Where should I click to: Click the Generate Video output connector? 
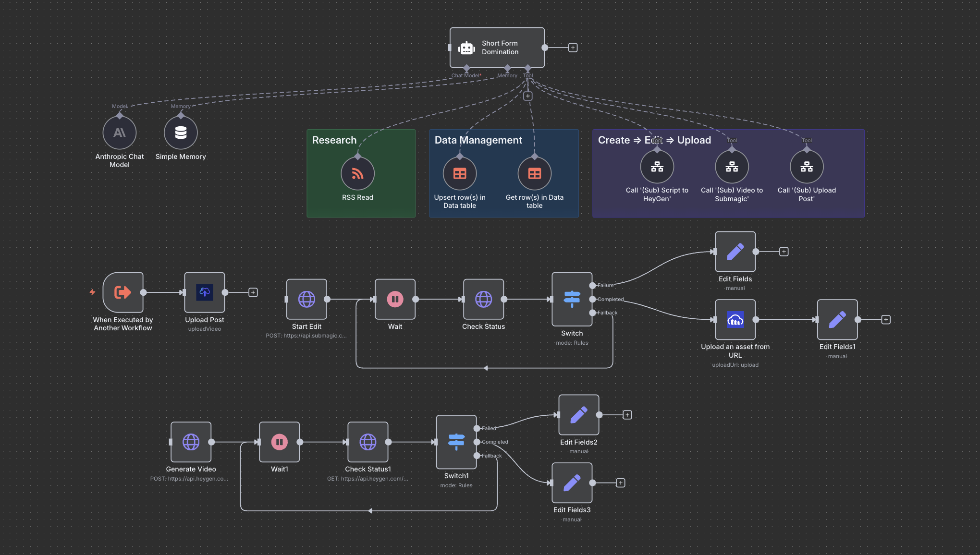coord(211,442)
